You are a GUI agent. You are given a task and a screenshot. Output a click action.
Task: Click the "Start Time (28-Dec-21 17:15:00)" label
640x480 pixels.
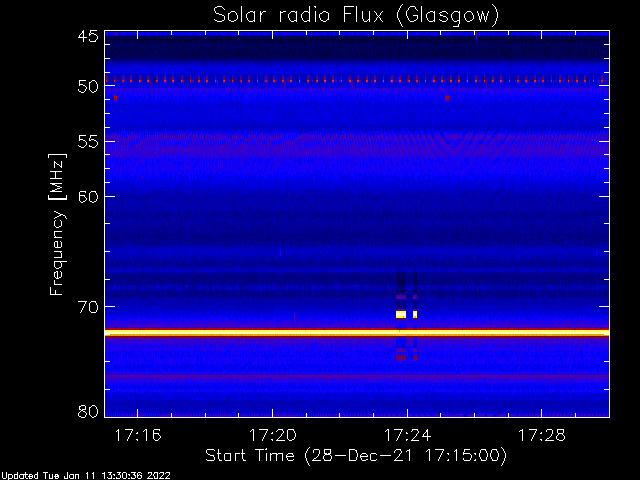[x=356, y=456]
